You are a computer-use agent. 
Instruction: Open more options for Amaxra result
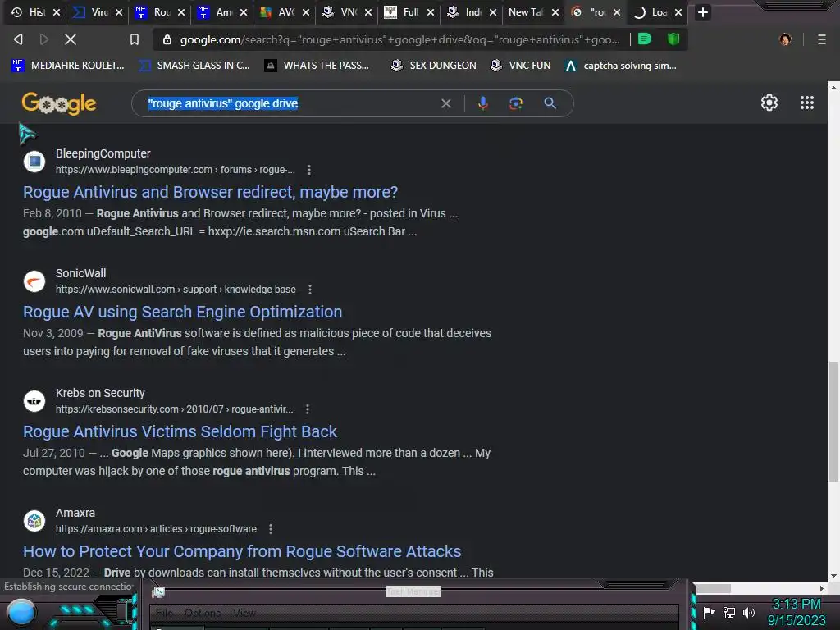(x=271, y=529)
